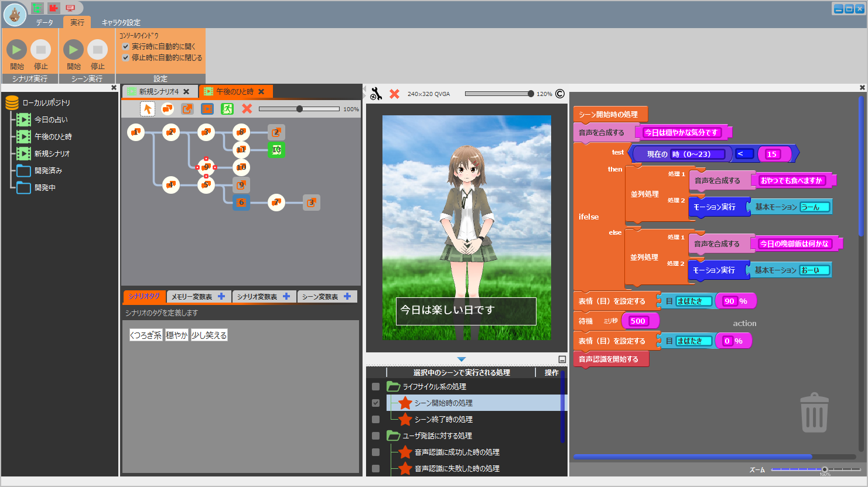Click the red X delete icon in scenario toolbar
This screenshot has height=487, width=868.
click(247, 109)
